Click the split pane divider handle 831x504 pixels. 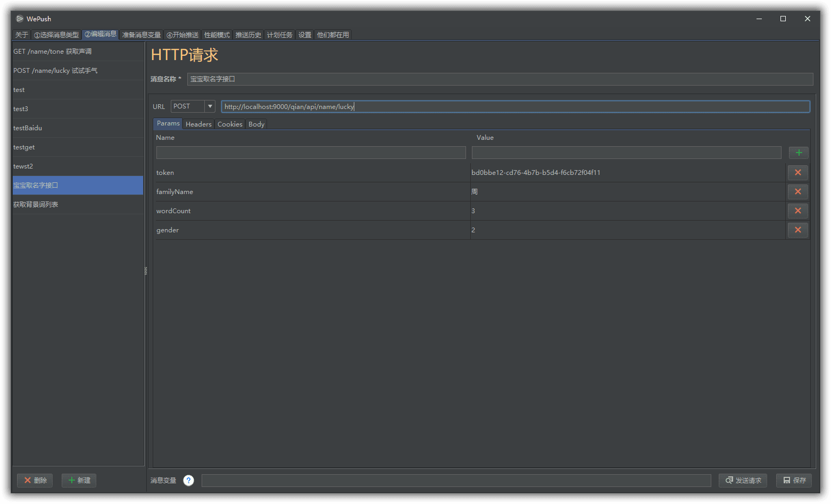[146, 271]
